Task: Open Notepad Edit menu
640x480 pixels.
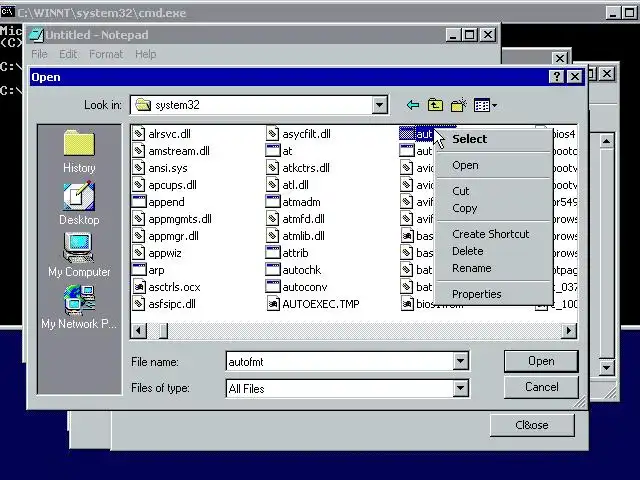Action: point(68,54)
